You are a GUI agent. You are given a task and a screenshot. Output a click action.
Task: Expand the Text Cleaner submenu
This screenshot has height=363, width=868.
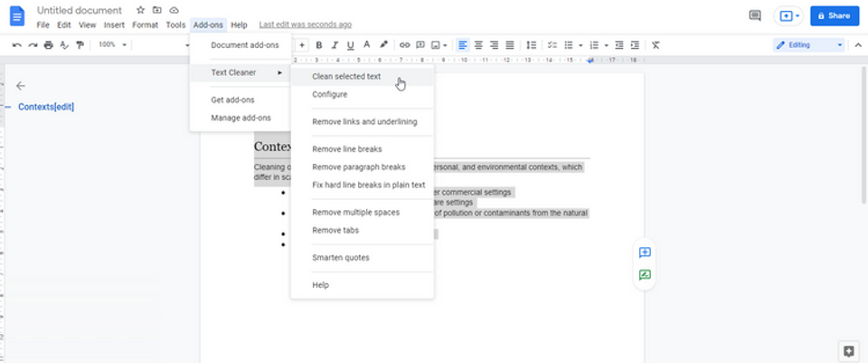pos(241,72)
